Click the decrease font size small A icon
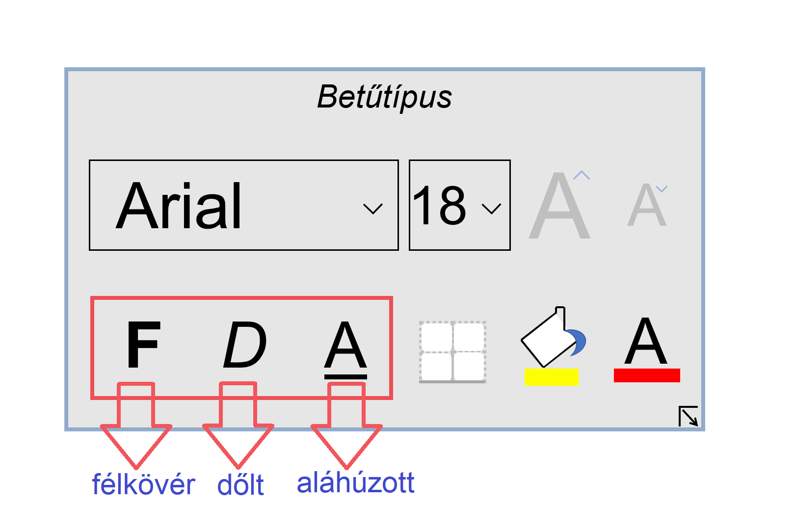This screenshot has height=532, width=795. point(648,205)
